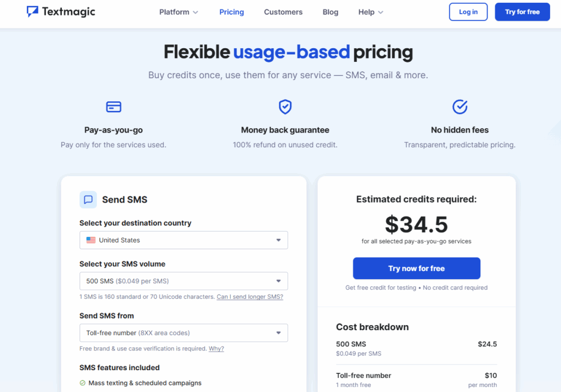Screen dimensions: 561x392
Task: Open the Send SMS from dropdown
Action: tap(184, 332)
